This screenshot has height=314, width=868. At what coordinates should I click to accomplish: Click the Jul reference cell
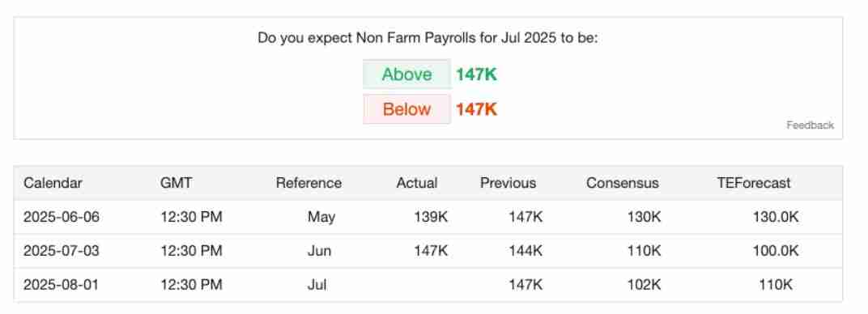317,285
